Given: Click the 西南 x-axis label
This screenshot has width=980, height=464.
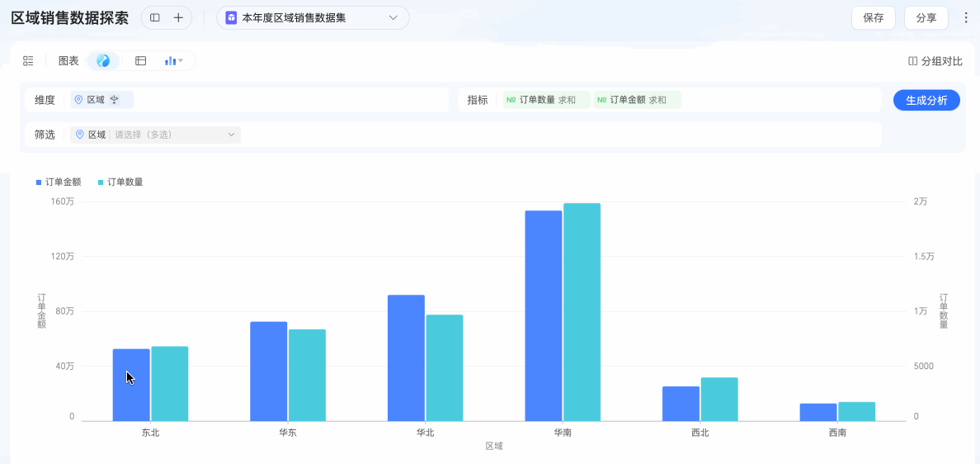Looking at the screenshot, I should click(837, 433).
